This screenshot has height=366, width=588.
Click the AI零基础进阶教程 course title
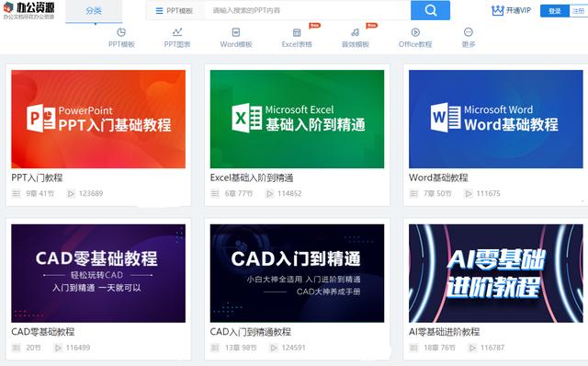(x=445, y=332)
